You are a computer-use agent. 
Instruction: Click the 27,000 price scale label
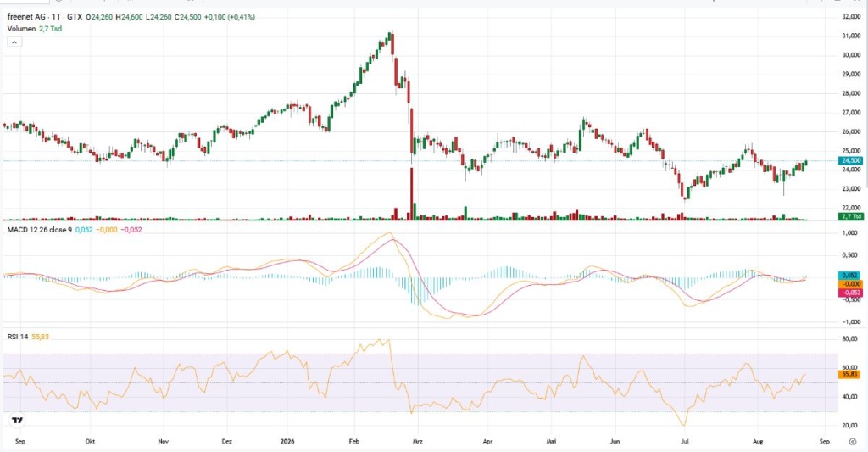coord(851,113)
